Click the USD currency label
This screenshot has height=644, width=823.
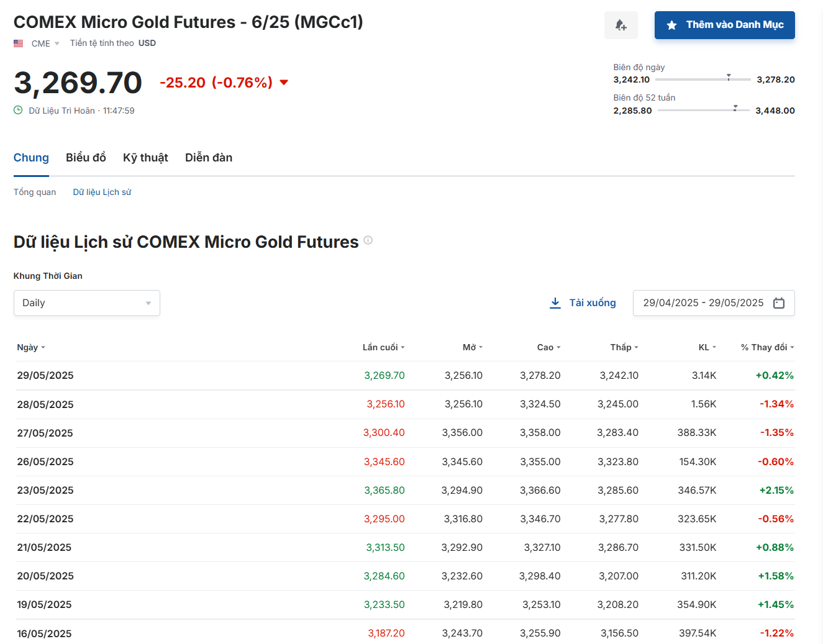click(x=147, y=43)
